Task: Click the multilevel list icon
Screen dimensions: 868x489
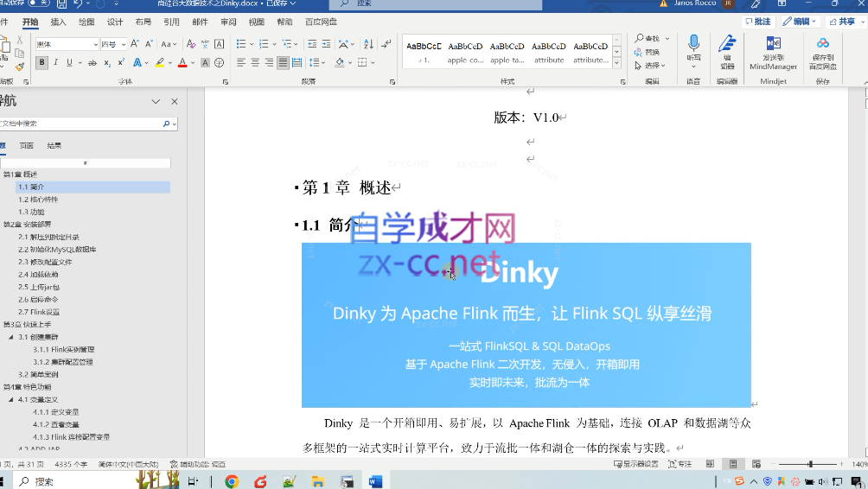Action: [x=286, y=44]
